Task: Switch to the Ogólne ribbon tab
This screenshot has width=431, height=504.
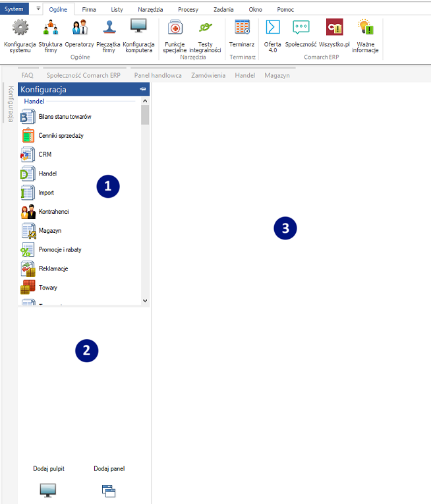Action: pyautogui.click(x=58, y=10)
